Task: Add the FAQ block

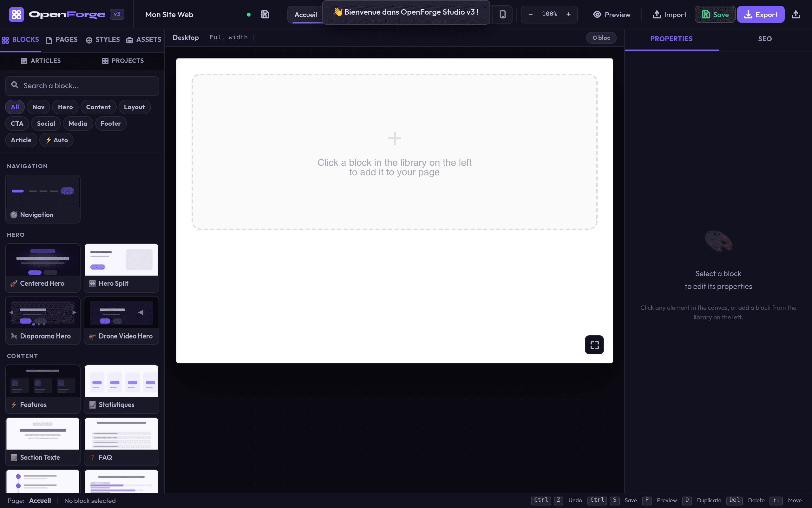Action: (x=121, y=441)
